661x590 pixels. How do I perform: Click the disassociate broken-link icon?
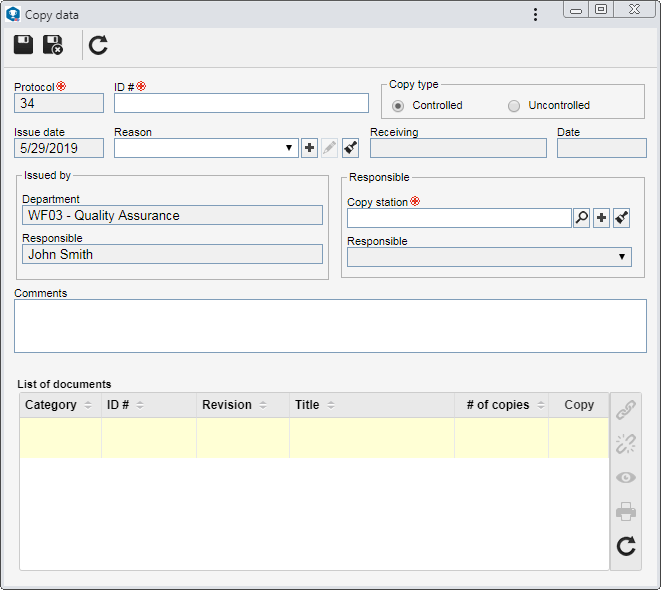626,444
